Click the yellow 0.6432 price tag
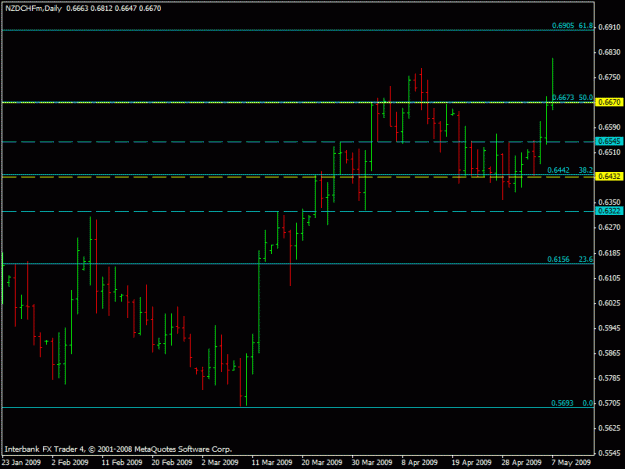 (609, 176)
